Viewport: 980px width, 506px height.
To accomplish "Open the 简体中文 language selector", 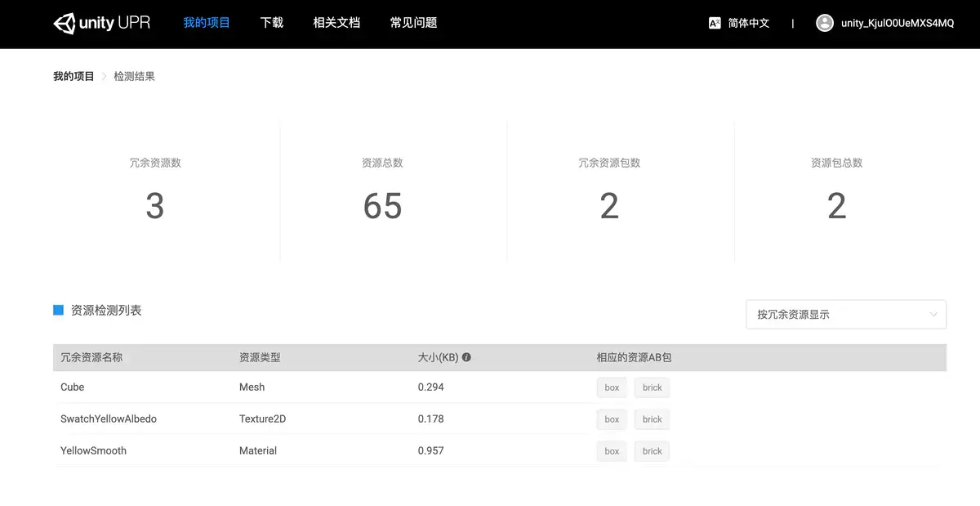I will click(x=748, y=23).
